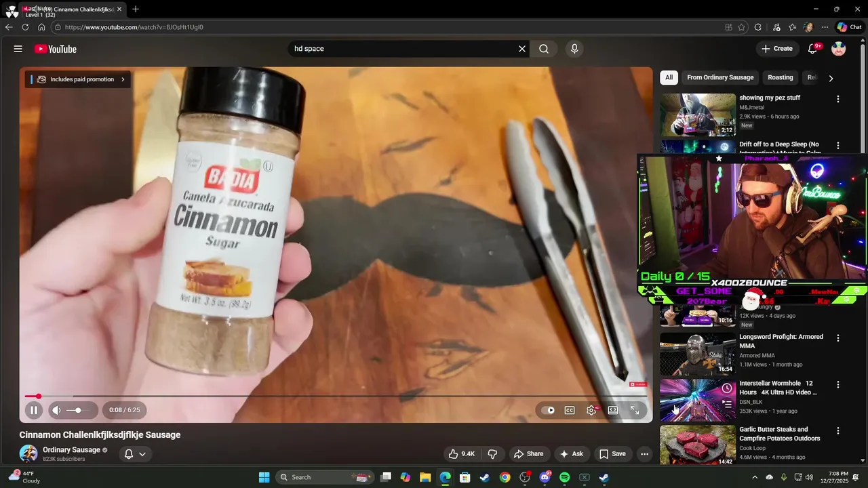Viewport: 868px width, 488px height.
Task: Open Edge Settings and more menu
Action: tap(825, 27)
